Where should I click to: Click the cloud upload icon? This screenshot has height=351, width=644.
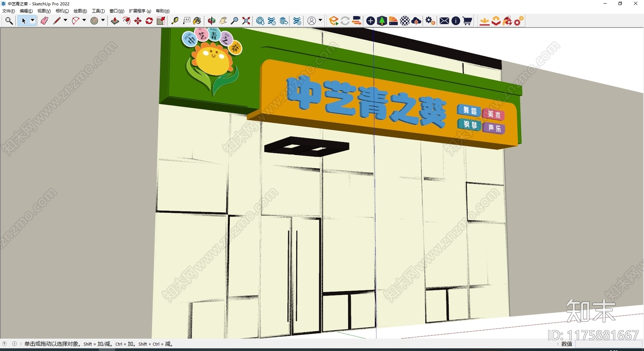[416, 21]
